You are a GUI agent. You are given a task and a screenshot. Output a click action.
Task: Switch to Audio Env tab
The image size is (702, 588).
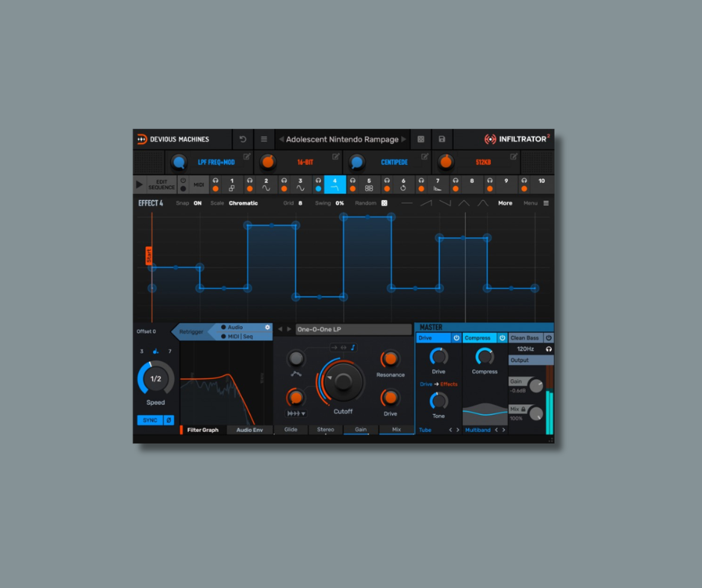249,430
